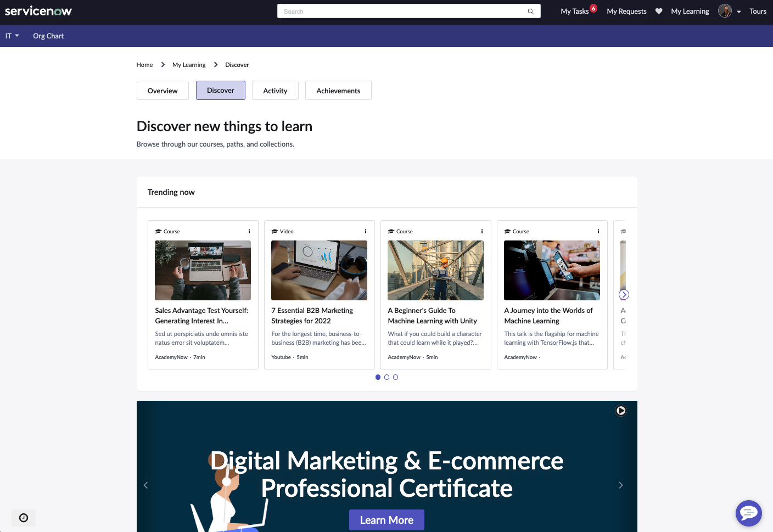The width and height of the screenshot is (773, 532).
Task: Play the banner carousel autoplay button
Action: pos(621,411)
